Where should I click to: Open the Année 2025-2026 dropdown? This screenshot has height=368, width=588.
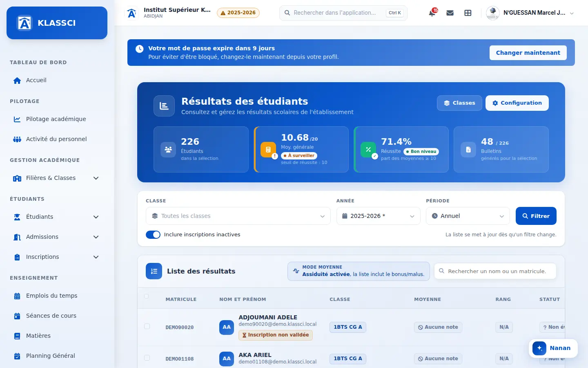(x=379, y=216)
